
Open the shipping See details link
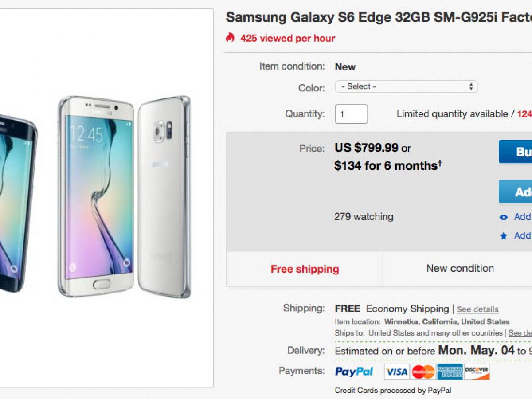[x=477, y=309]
